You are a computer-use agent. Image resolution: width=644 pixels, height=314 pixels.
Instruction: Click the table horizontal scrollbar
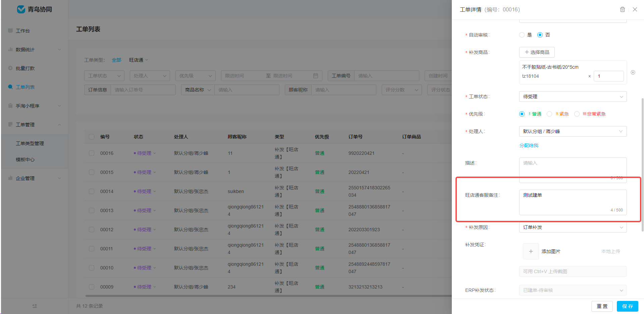(268, 296)
